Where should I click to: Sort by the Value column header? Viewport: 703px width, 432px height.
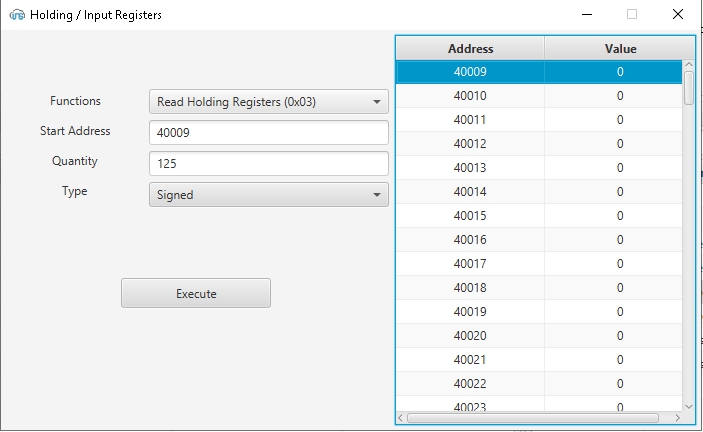[x=620, y=48]
